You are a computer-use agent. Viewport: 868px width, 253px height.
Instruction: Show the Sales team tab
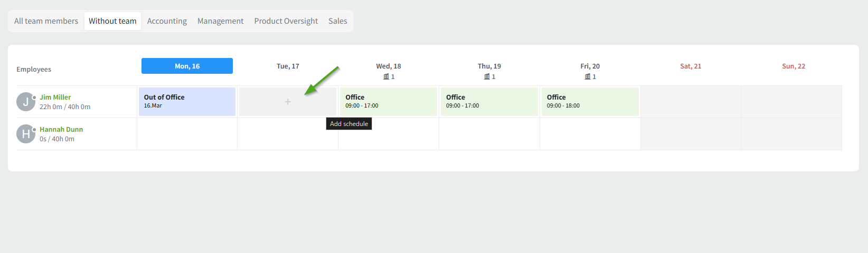pyautogui.click(x=337, y=21)
